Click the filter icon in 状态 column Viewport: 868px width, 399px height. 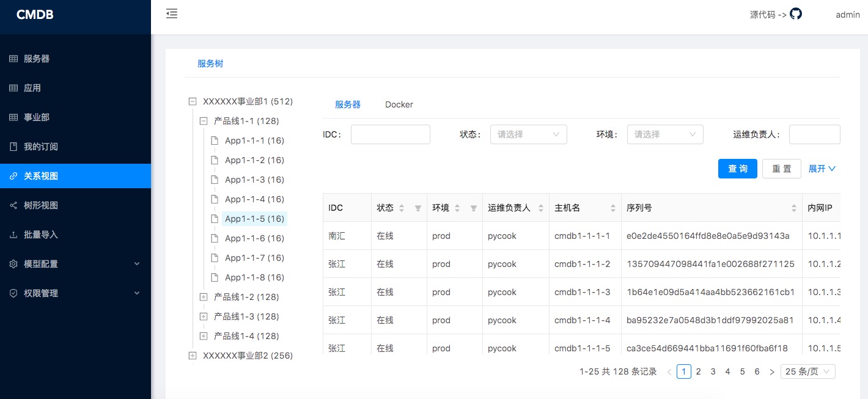[x=418, y=208]
